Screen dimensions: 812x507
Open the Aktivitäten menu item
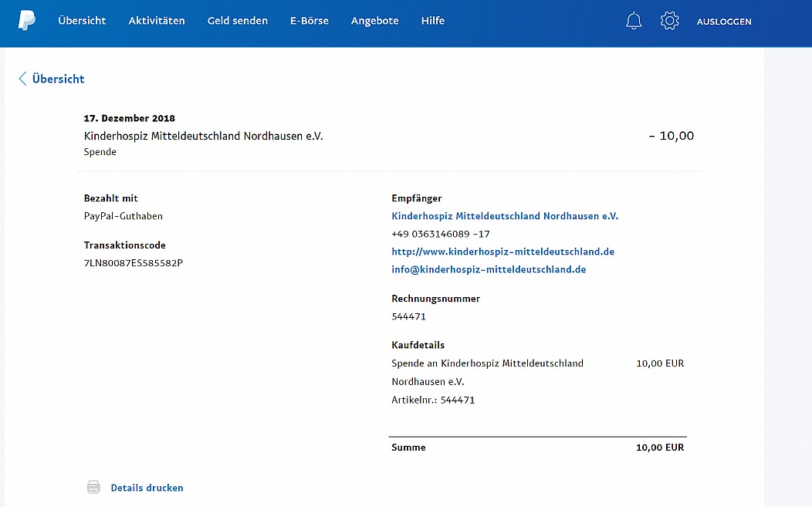(x=157, y=21)
